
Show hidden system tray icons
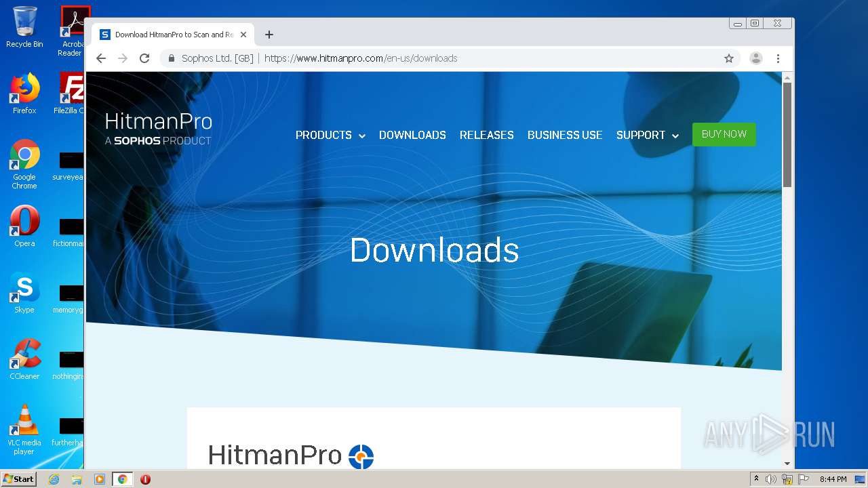point(756,479)
